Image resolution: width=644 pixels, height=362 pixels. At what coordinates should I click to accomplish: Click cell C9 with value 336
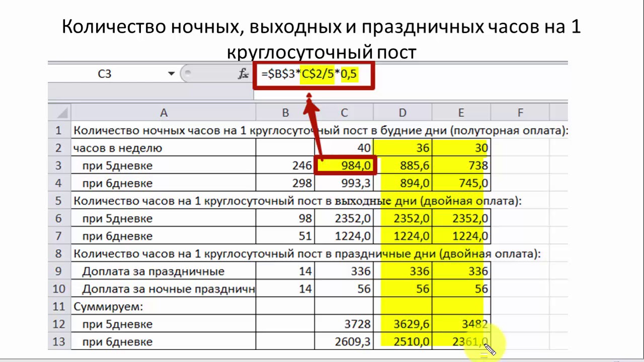tap(344, 271)
